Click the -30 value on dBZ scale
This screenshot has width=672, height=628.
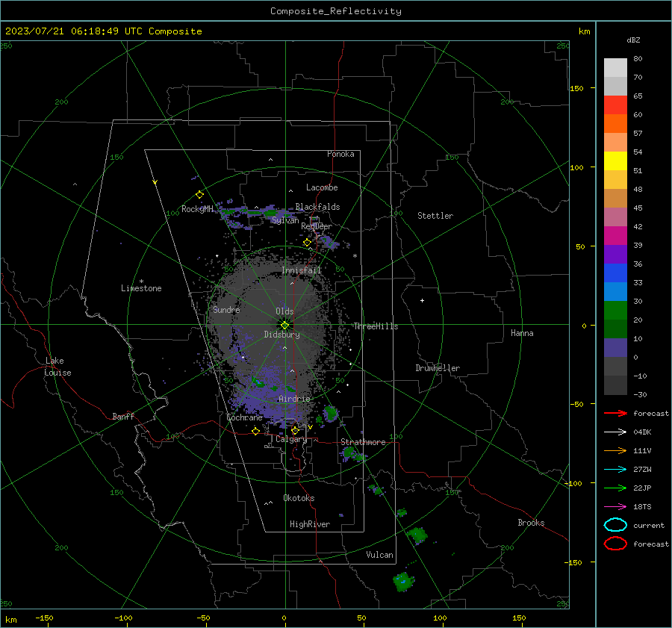click(x=640, y=394)
